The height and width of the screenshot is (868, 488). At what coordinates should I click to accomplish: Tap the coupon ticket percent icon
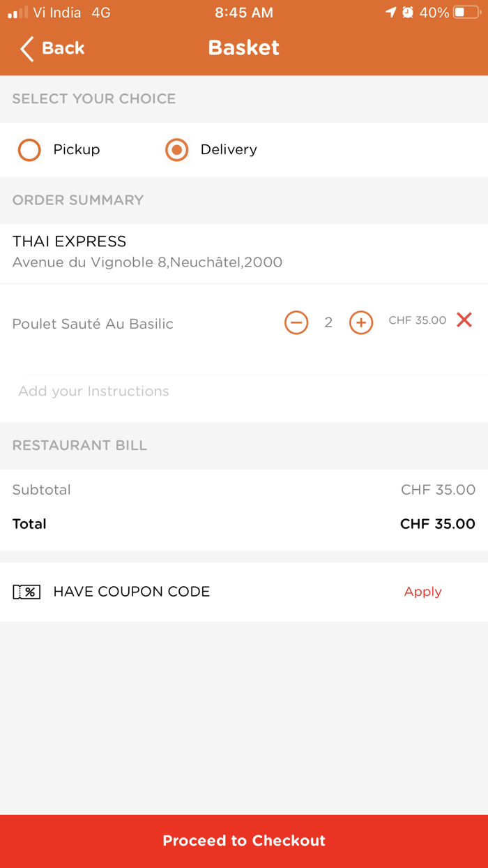[26, 592]
